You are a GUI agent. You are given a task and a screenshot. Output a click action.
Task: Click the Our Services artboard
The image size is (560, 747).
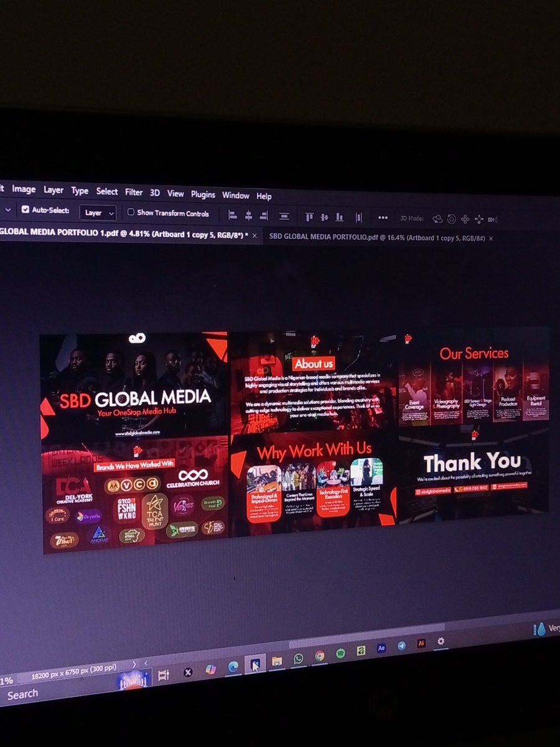pyautogui.click(x=474, y=376)
